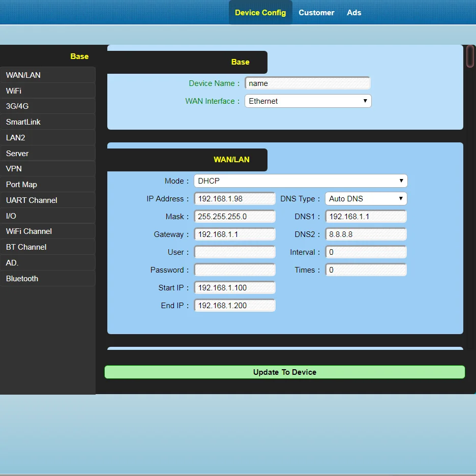The width and height of the screenshot is (476, 476).
Task: Open the Ads tab
Action: point(354,13)
